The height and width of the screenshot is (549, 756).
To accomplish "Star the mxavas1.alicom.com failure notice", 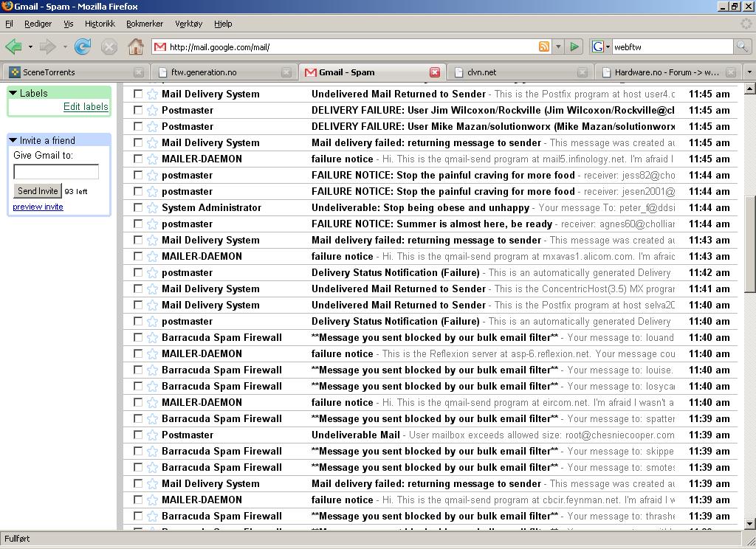I will pos(152,257).
